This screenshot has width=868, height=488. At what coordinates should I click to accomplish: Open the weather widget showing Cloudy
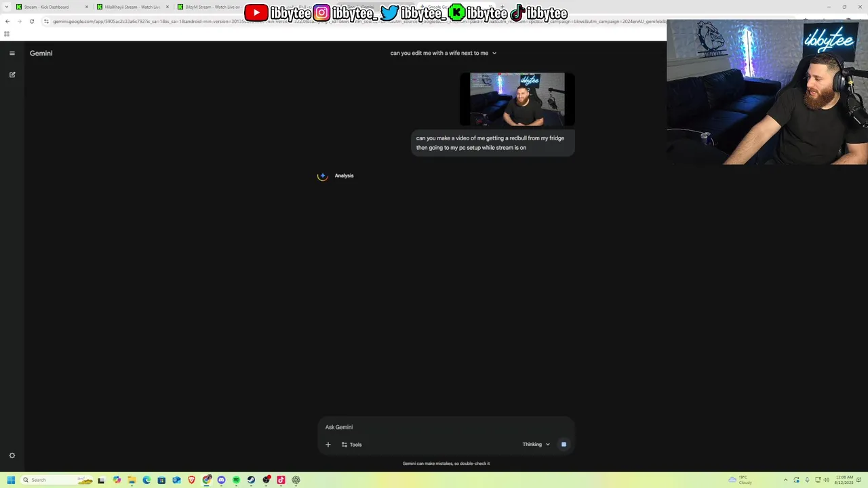click(x=740, y=480)
